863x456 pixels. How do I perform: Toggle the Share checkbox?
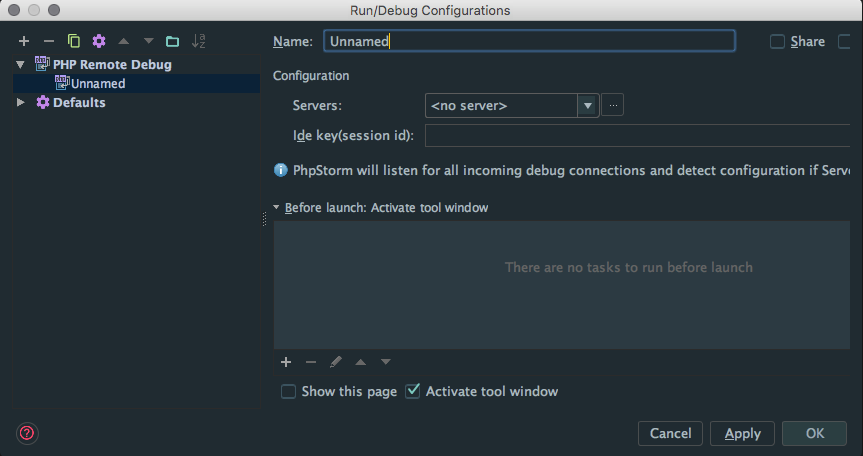777,42
